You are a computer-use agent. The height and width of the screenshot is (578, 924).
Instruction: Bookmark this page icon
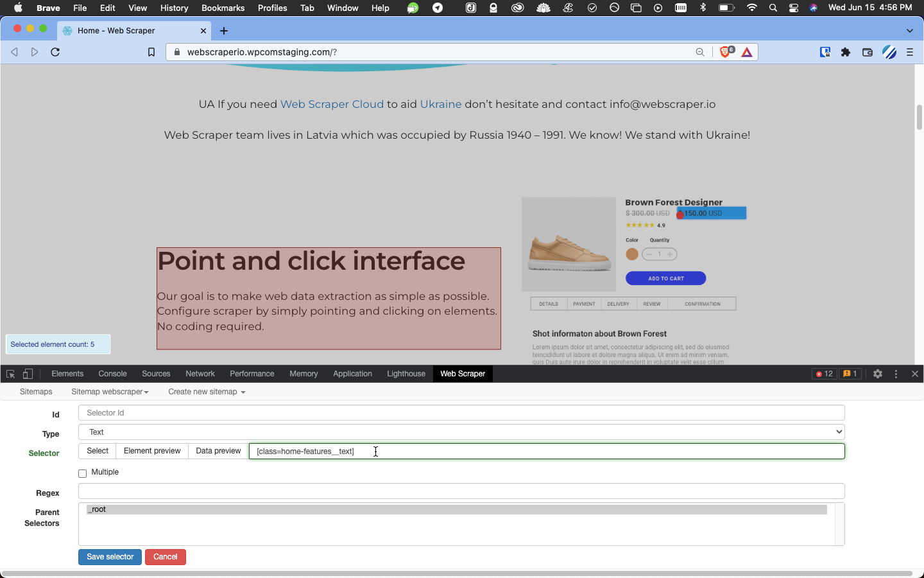[x=151, y=52]
